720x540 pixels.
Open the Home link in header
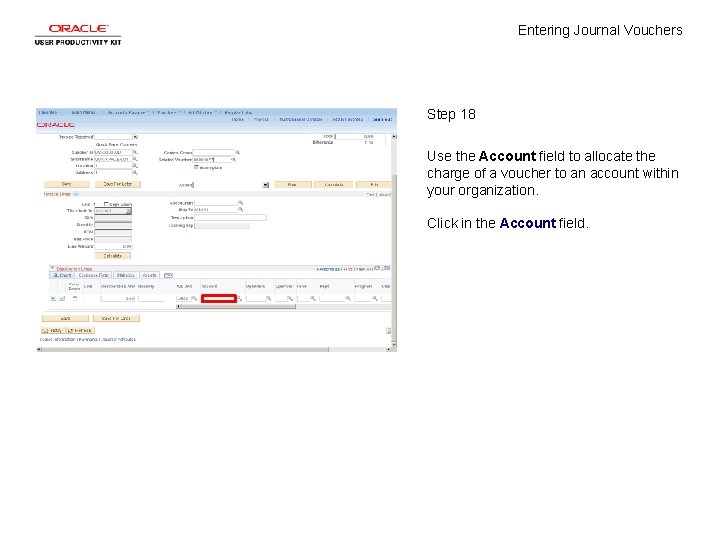(x=237, y=119)
